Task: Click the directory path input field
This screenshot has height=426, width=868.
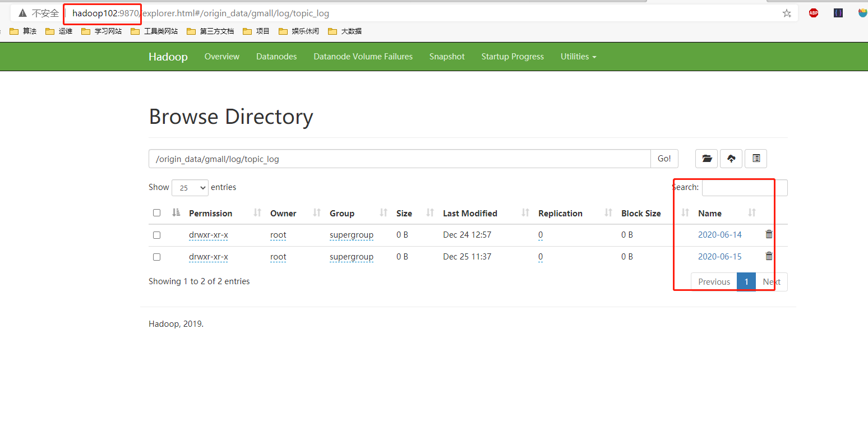Action: 400,159
